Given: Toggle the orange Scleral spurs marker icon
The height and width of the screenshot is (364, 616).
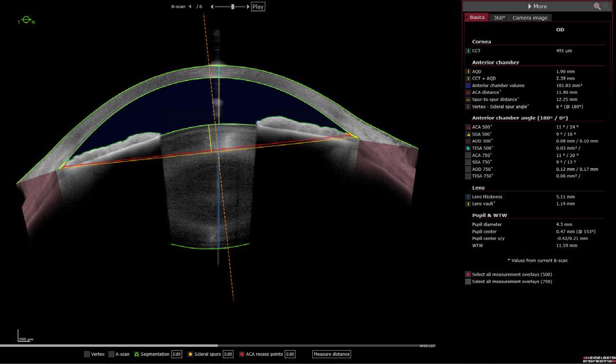Looking at the screenshot, I should tap(191, 354).
